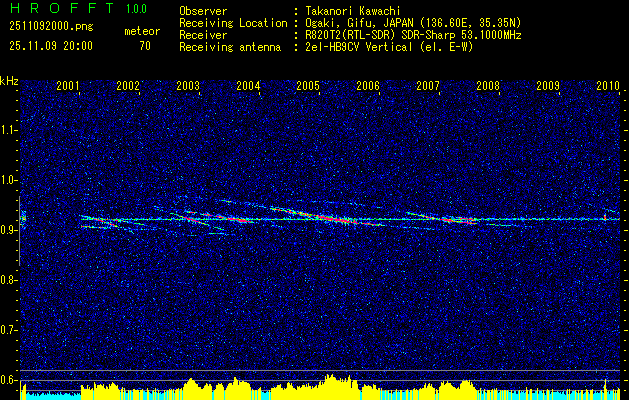Click the HROFFT title text
This screenshot has height=400, width=629.
tap(62, 8)
